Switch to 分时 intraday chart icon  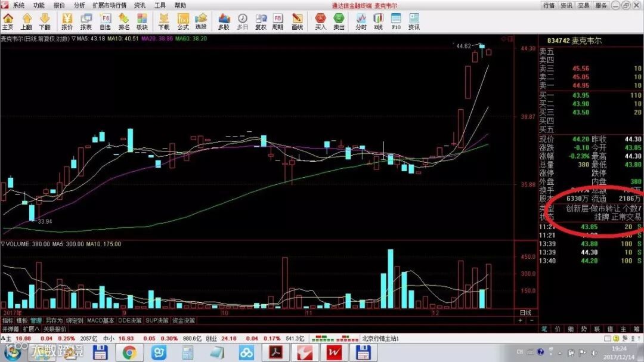[x=361, y=21]
